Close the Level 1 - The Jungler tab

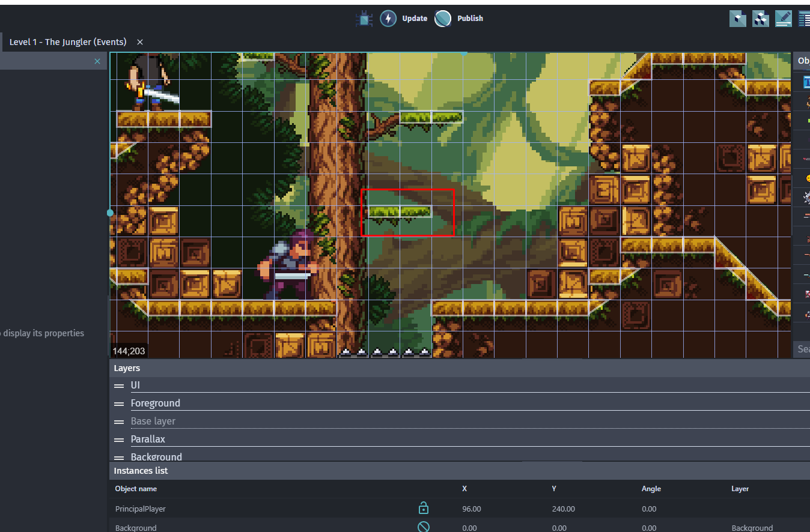click(x=139, y=42)
